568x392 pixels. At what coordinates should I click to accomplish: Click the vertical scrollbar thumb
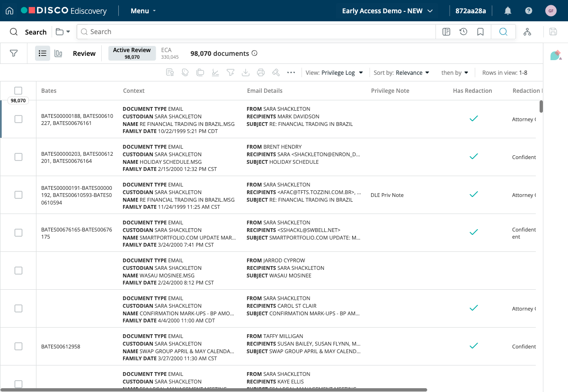[541, 107]
